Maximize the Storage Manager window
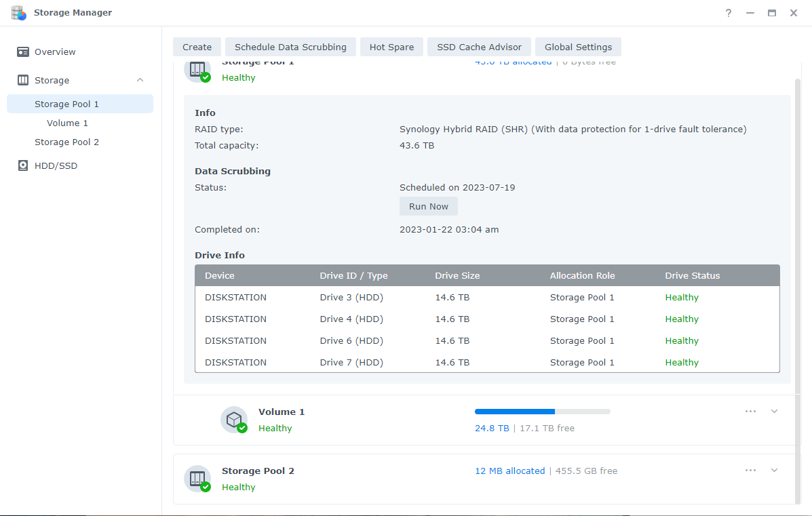This screenshot has width=812, height=516. click(771, 13)
